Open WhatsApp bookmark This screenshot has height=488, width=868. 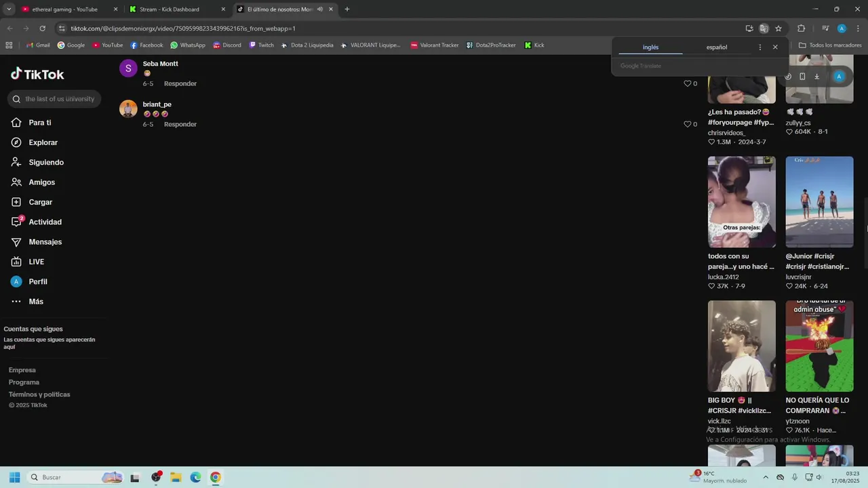[x=188, y=45]
